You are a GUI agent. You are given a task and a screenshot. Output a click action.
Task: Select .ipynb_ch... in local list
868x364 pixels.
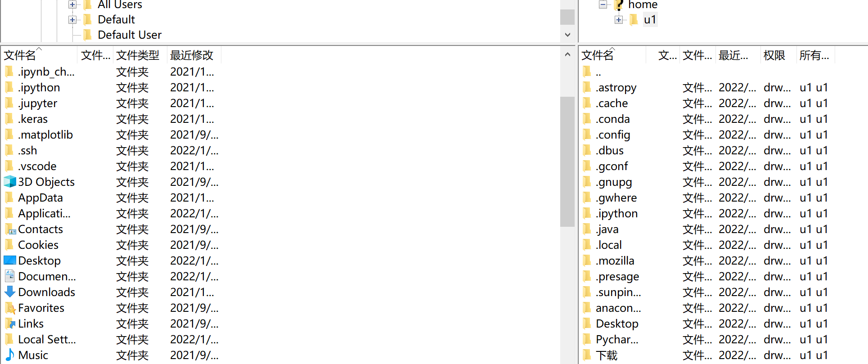pos(46,72)
